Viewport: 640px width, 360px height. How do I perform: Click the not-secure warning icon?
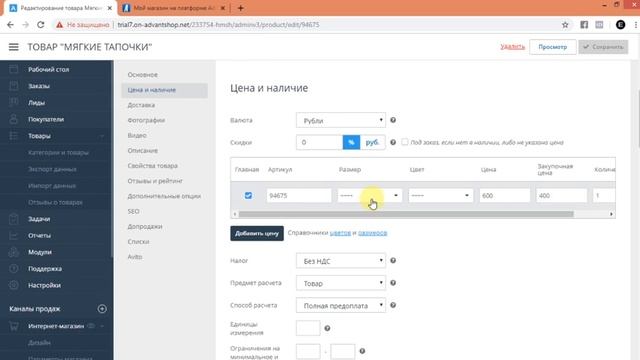(60, 25)
